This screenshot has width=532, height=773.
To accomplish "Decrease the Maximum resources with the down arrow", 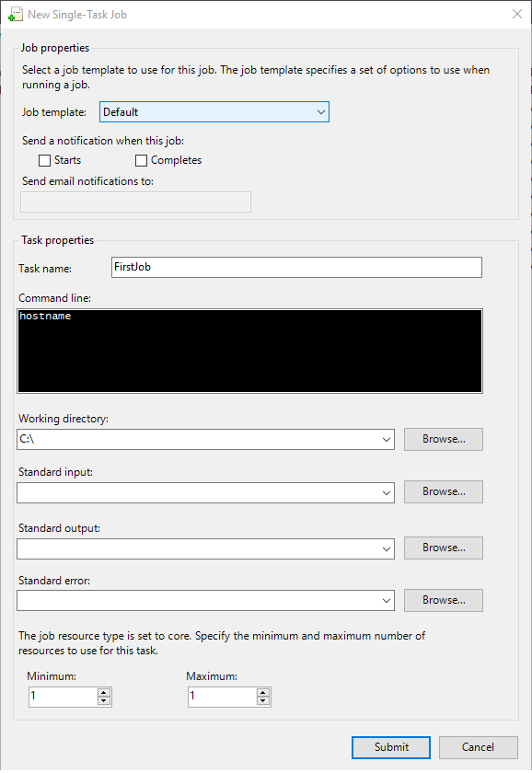I will pyautogui.click(x=263, y=701).
